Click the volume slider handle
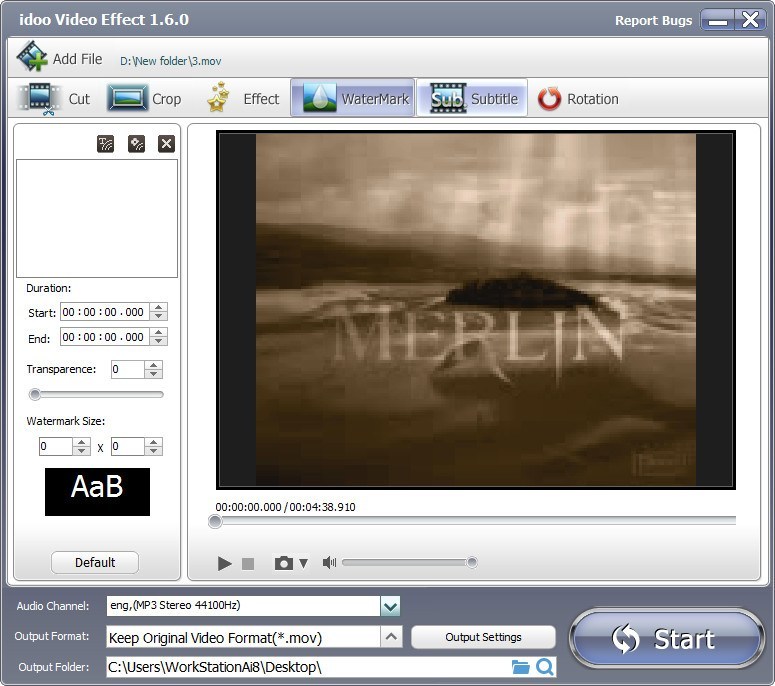 coord(472,562)
